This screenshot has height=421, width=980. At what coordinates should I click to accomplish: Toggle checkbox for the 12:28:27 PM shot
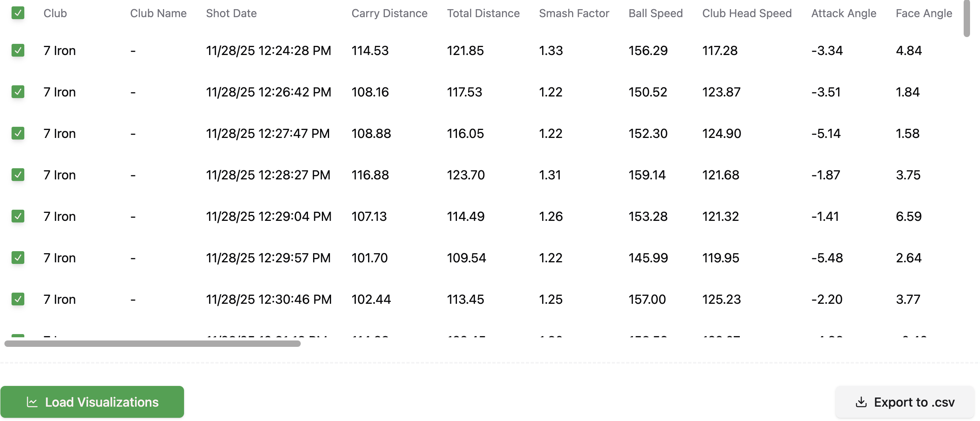tap(18, 175)
